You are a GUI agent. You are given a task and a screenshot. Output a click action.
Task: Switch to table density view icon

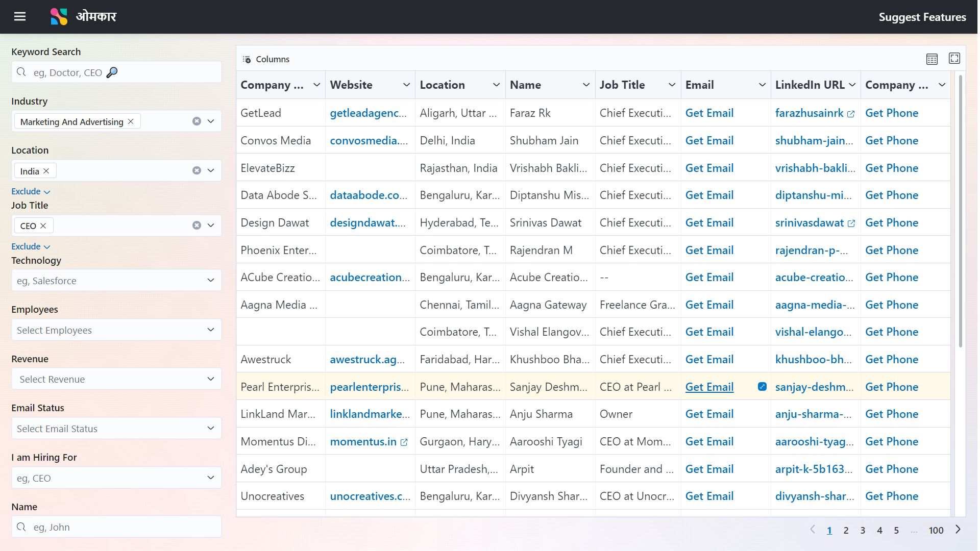(x=932, y=59)
